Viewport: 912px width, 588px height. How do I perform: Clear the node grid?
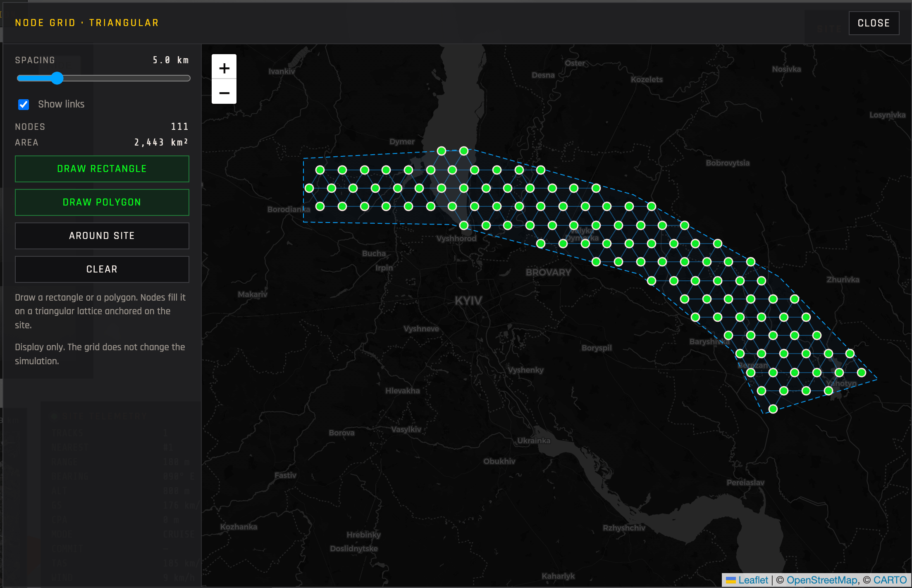point(102,269)
